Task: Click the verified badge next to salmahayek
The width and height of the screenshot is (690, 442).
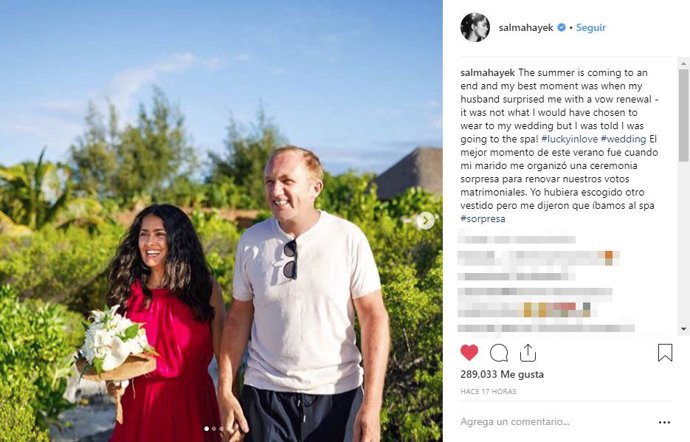Action: 562,27
